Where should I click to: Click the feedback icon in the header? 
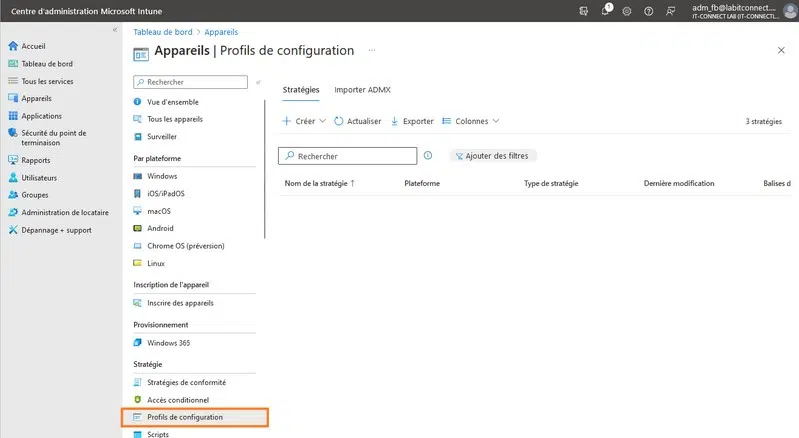671,11
